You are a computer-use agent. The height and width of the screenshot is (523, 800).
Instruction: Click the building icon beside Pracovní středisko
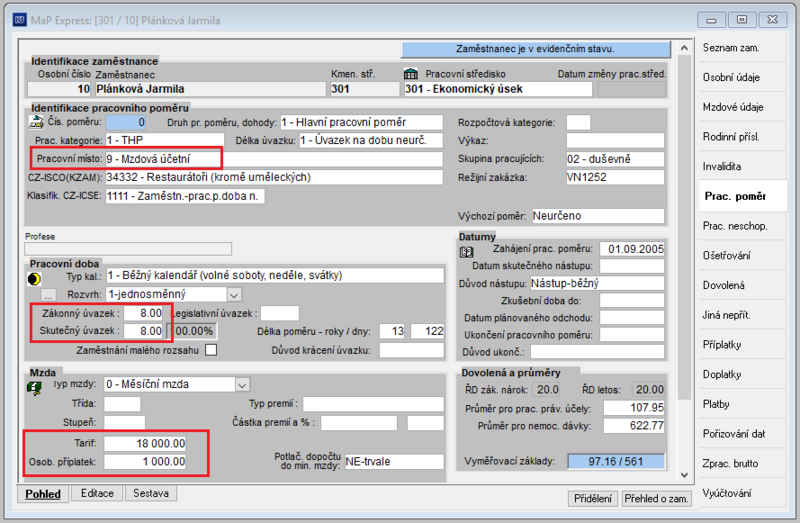pos(411,74)
